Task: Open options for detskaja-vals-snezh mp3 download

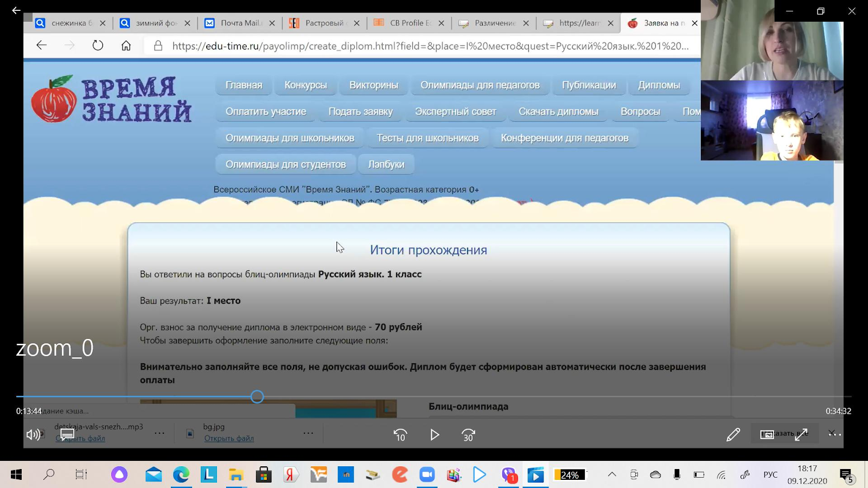Action: (x=159, y=433)
